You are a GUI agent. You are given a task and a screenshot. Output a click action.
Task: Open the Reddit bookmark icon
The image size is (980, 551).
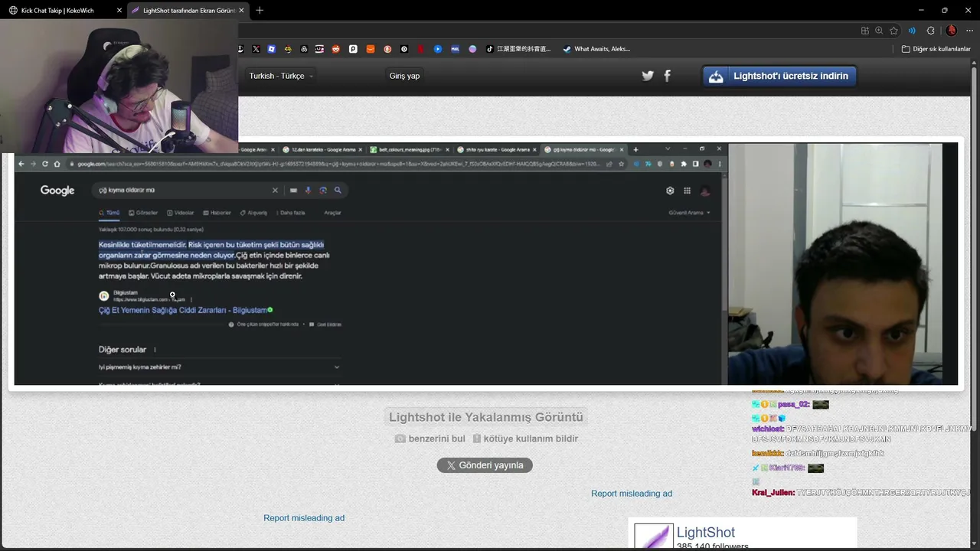(336, 49)
